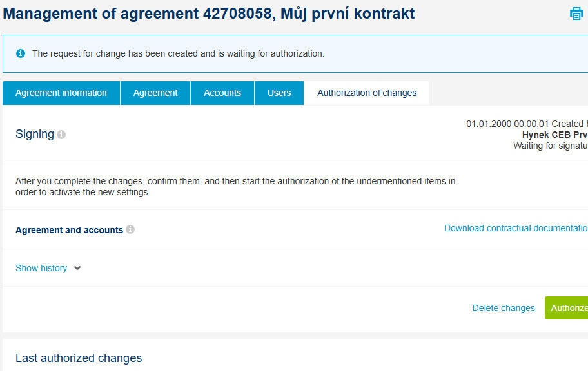Image resolution: width=588 pixels, height=371 pixels.
Task: Click Hynek CEB creator name
Action: [x=554, y=135]
